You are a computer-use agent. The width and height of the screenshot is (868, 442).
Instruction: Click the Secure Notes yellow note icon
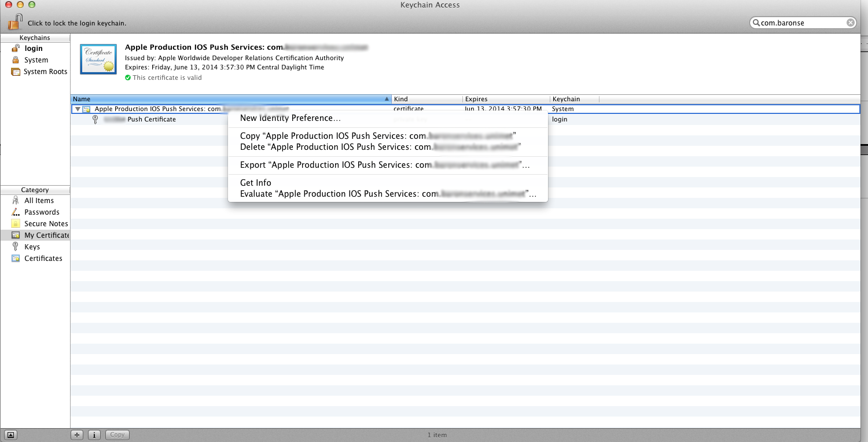coord(16,224)
